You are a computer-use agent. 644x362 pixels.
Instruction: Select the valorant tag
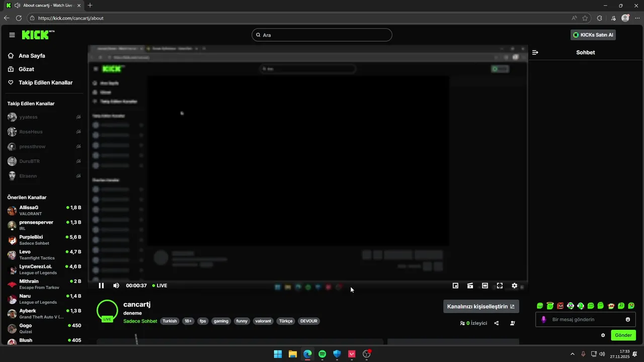[263, 321]
